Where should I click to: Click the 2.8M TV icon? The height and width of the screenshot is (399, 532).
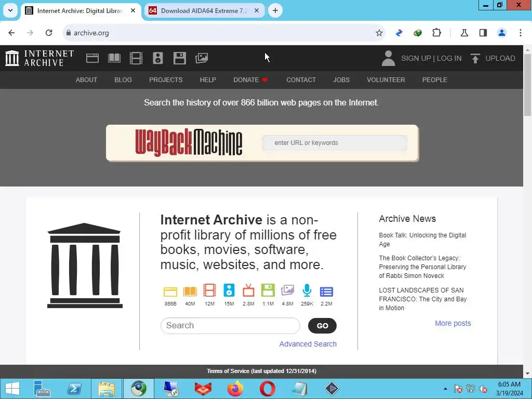tap(248, 291)
